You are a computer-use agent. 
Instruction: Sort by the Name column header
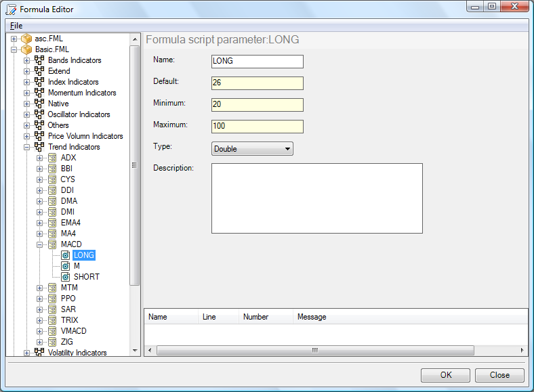(x=171, y=317)
